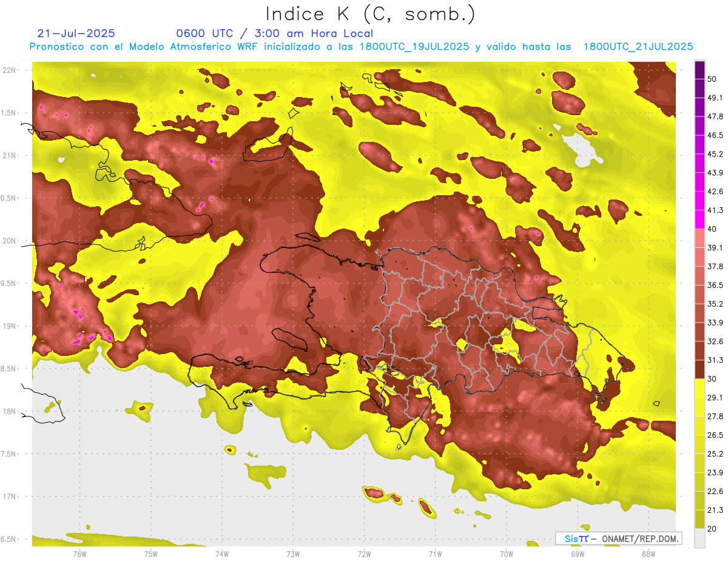Screen dimensions: 728x562
Task: Click longitude axis label "73W"
Action: [293, 554]
